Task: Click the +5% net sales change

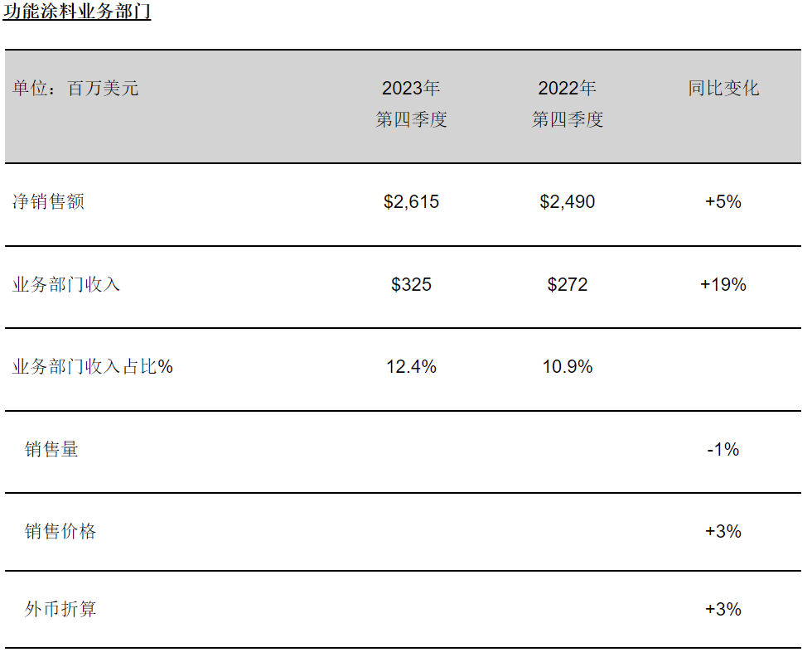Action: [x=723, y=201]
